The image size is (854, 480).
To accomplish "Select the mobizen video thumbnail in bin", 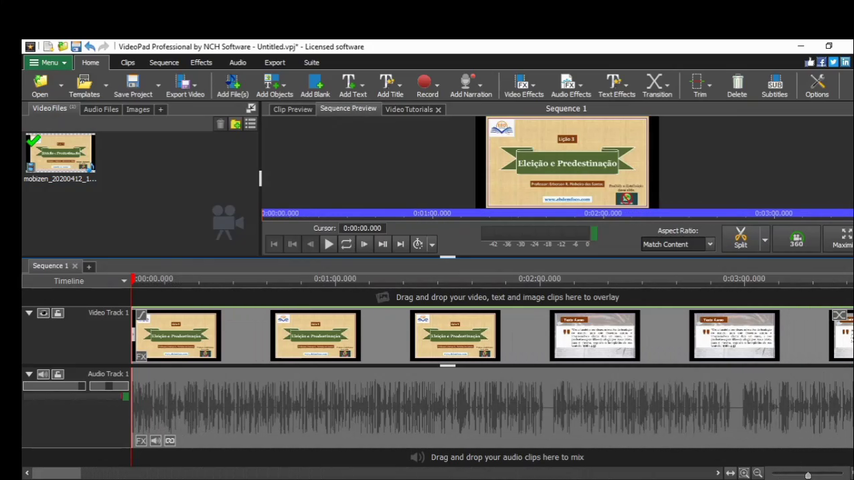I will tap(60, 153).
